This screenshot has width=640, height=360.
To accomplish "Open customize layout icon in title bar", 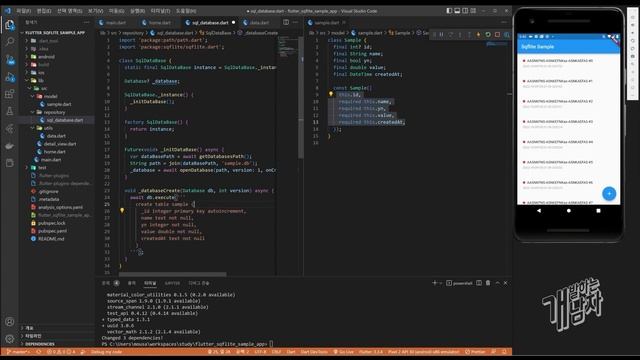I will 473,11.
